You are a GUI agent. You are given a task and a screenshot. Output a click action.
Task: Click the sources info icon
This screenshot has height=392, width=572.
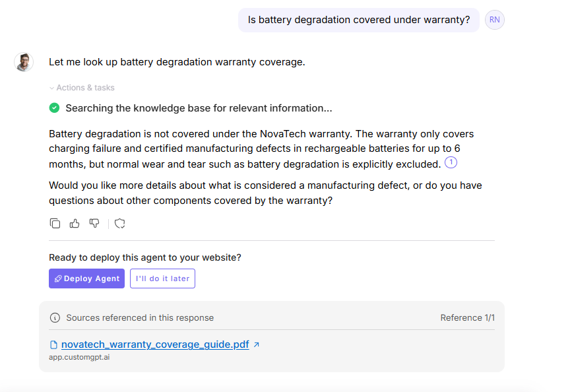55,318
